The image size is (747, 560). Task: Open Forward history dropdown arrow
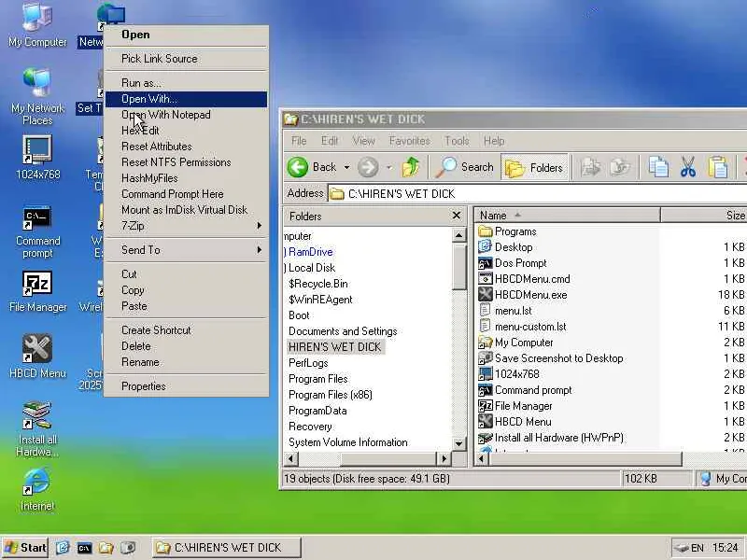[x=388, y=167]
